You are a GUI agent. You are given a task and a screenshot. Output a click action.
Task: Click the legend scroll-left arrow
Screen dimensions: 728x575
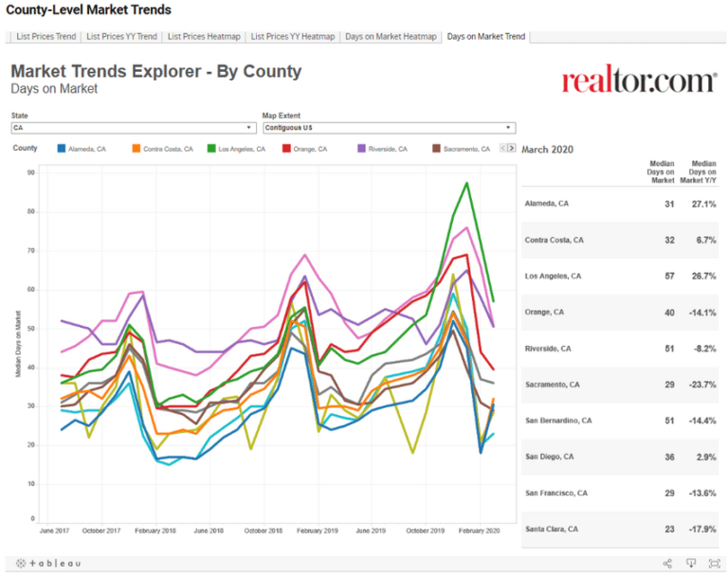pyautogui.click(x=502, y=148)
